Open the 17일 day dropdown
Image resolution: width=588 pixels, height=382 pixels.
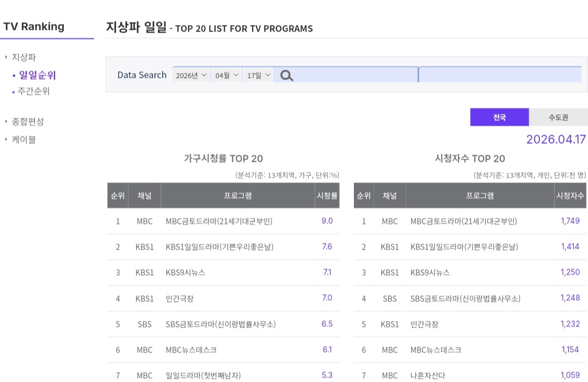(259, 75)
